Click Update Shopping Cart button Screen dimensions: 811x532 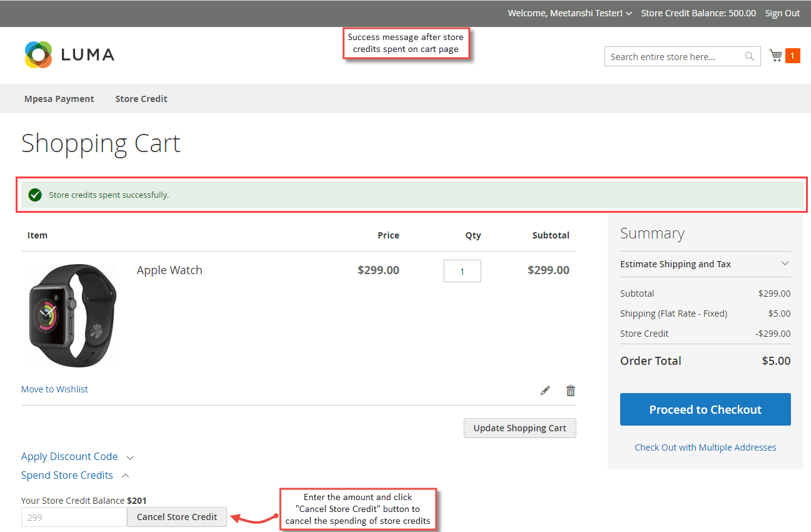(520, 428)
